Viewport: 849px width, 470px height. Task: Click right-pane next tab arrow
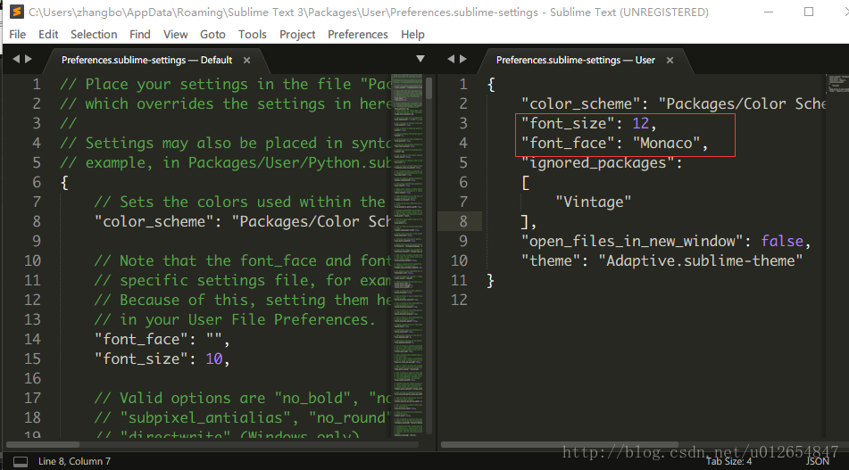coord(463,60)
